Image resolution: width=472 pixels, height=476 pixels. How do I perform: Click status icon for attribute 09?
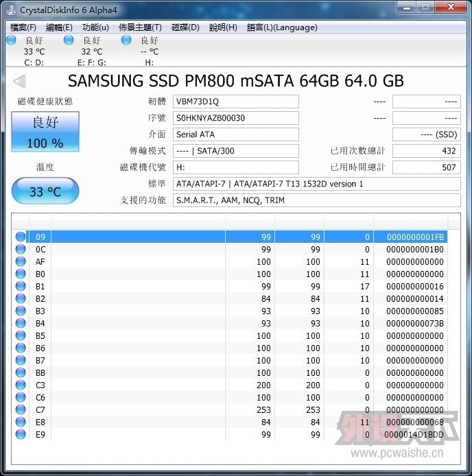tap(21, 237)
